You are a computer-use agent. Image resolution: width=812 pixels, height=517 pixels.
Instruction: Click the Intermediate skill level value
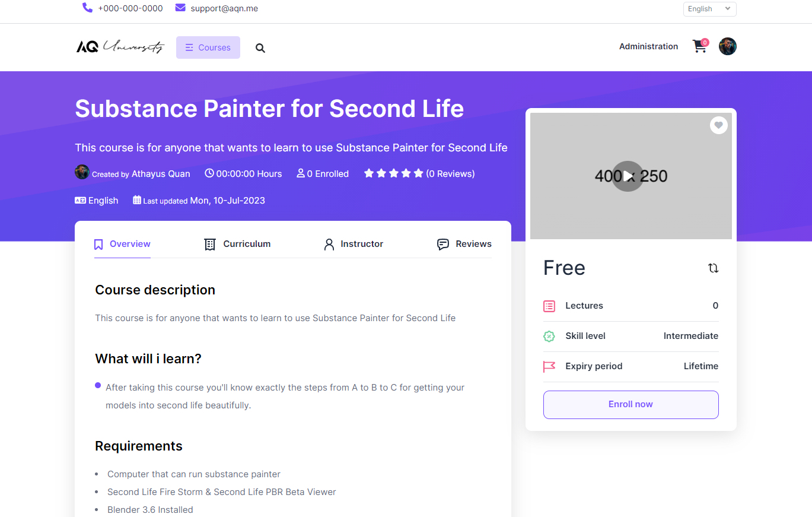coord(690,336)
